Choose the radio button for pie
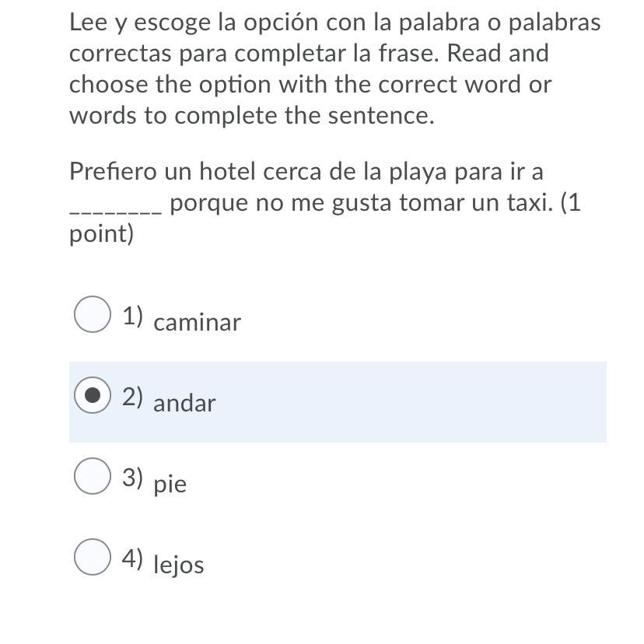Screen dimensions: 644x644 [93, 476]
